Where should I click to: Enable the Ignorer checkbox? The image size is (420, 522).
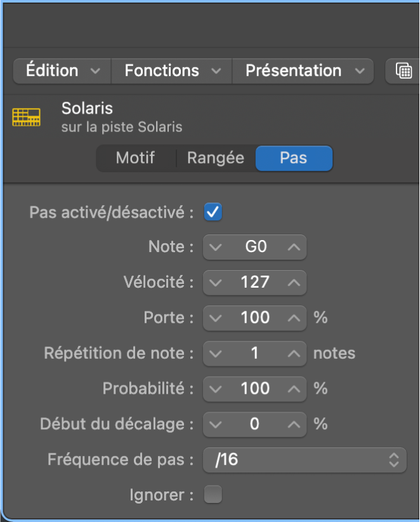pyautogui.click(x=213, y=495)
